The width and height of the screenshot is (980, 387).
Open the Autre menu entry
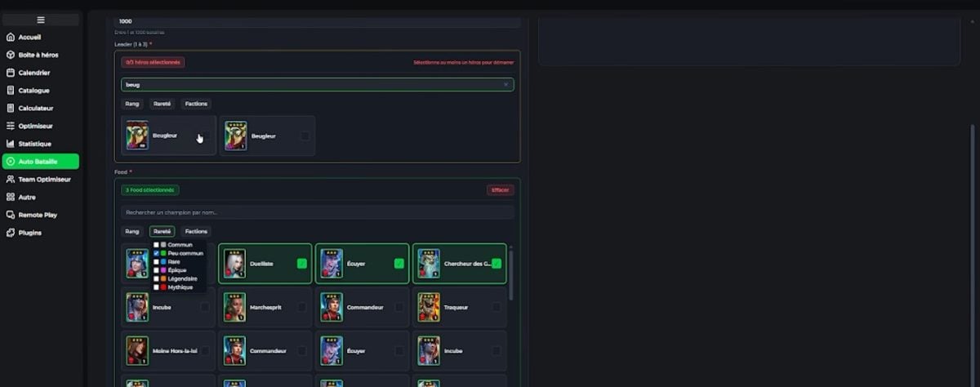(x=41, y=197)
